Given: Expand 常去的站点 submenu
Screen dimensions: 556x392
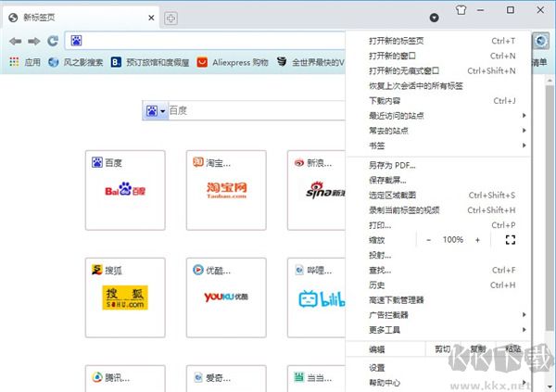Looking at the screenshot, I should coord(438,131).
